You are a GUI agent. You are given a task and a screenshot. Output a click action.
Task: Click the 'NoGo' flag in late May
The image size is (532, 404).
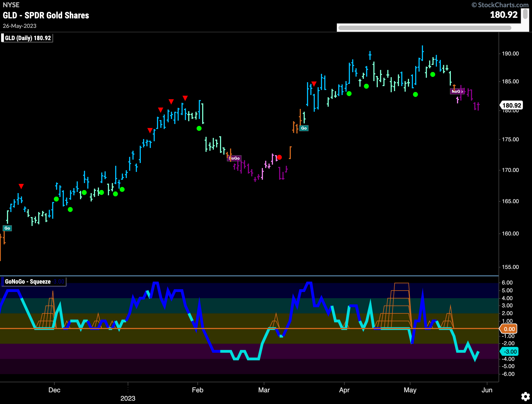coord(457,91)
